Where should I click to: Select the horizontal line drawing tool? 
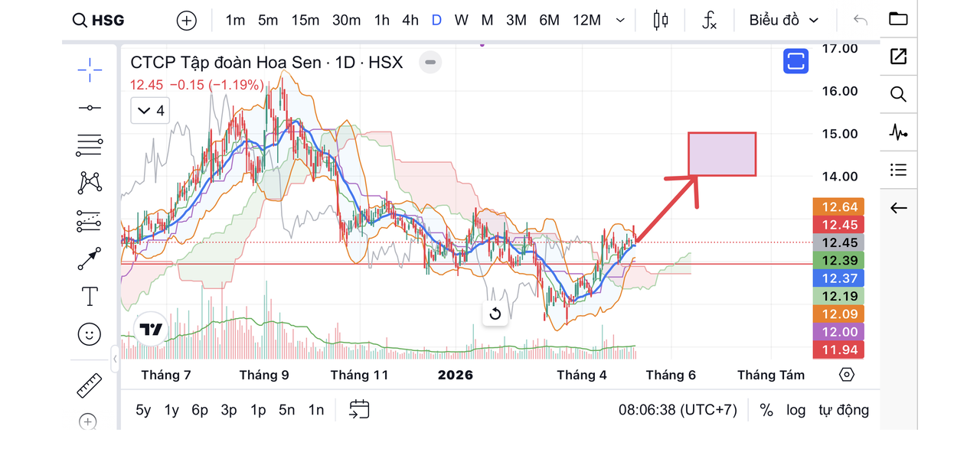point(90,108)
